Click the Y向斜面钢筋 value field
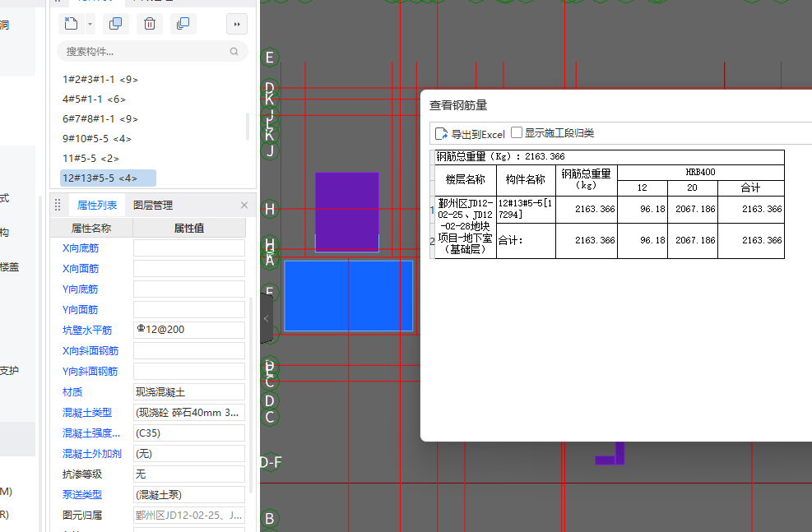 (x=189, y=371)
